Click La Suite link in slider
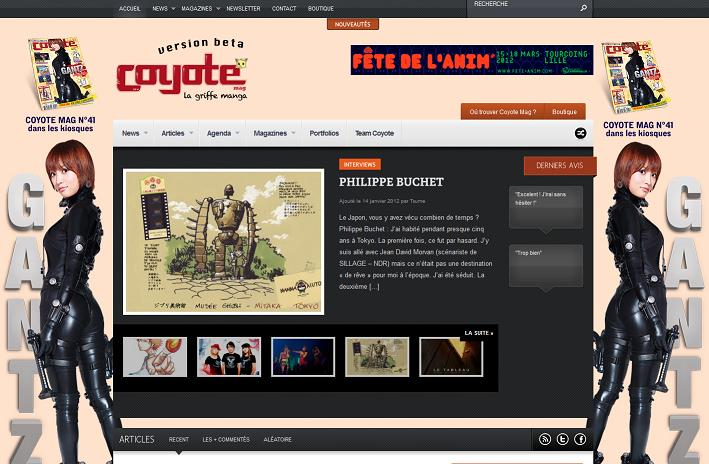Image resolution: width=709 pixels, height=464 pixels. click(x=479, y=333)
